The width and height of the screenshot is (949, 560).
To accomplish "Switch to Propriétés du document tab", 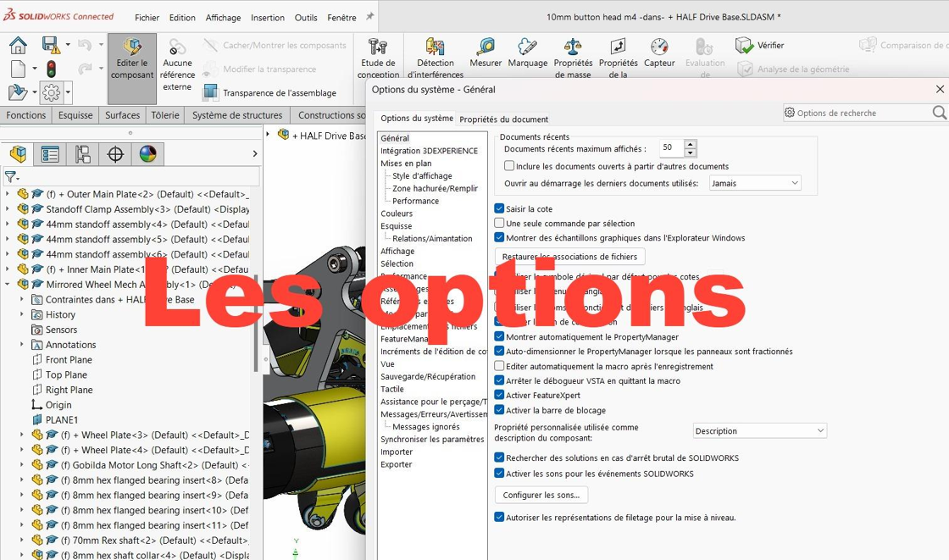I will 503,119.
